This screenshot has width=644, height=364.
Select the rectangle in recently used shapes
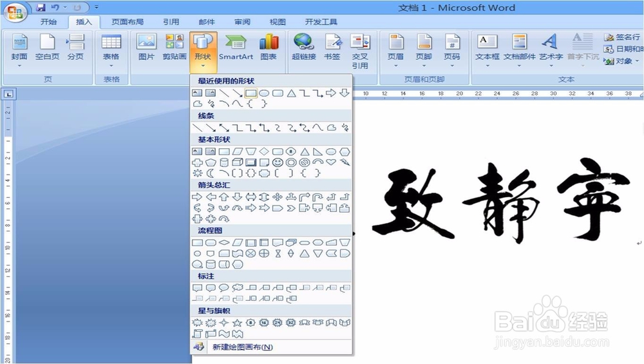251,93
